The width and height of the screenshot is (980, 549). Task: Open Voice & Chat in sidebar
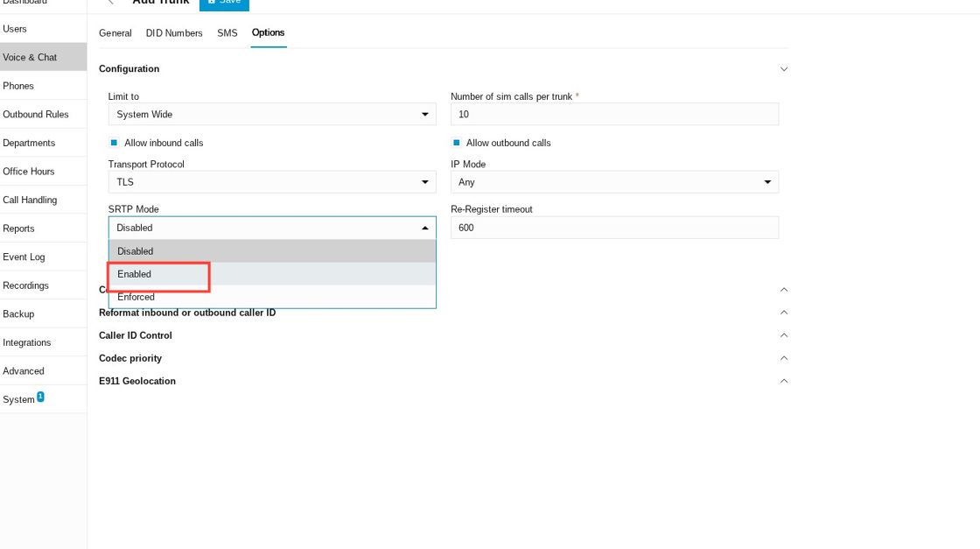click(43, 57)
